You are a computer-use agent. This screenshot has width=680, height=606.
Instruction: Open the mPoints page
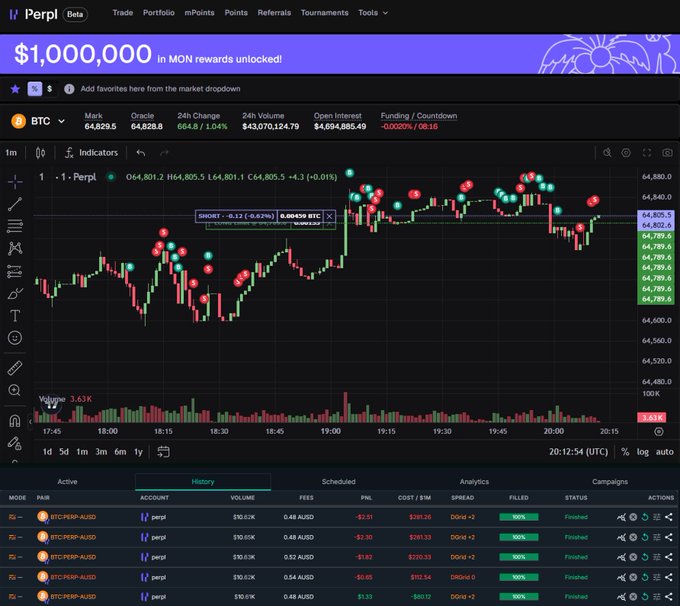coord(199,13)
